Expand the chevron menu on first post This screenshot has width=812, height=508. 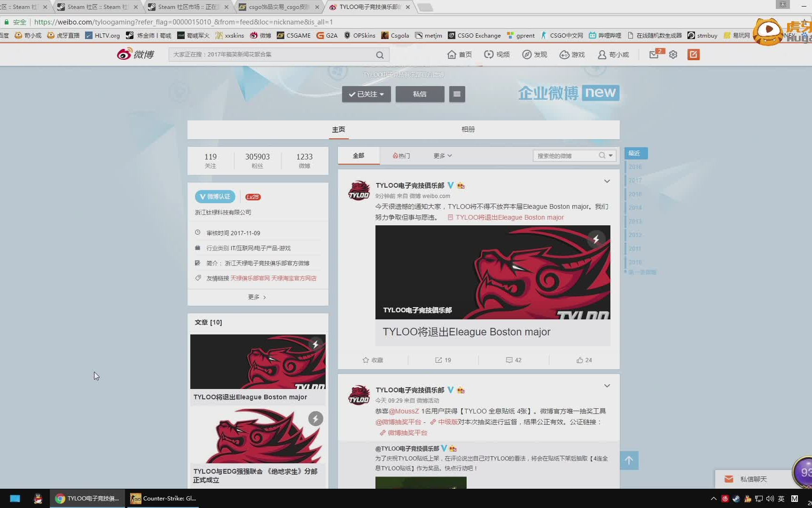pos(607,181)
